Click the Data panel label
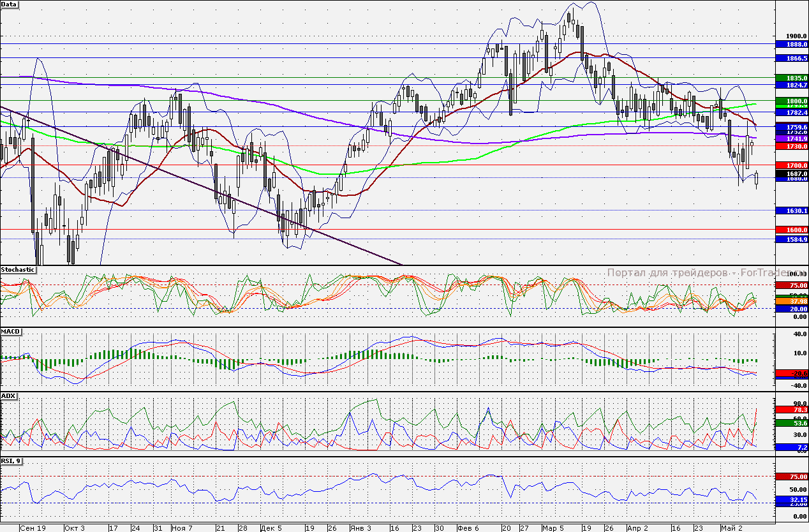This screenshot has height=532, width=809. [x=10, y=4]
